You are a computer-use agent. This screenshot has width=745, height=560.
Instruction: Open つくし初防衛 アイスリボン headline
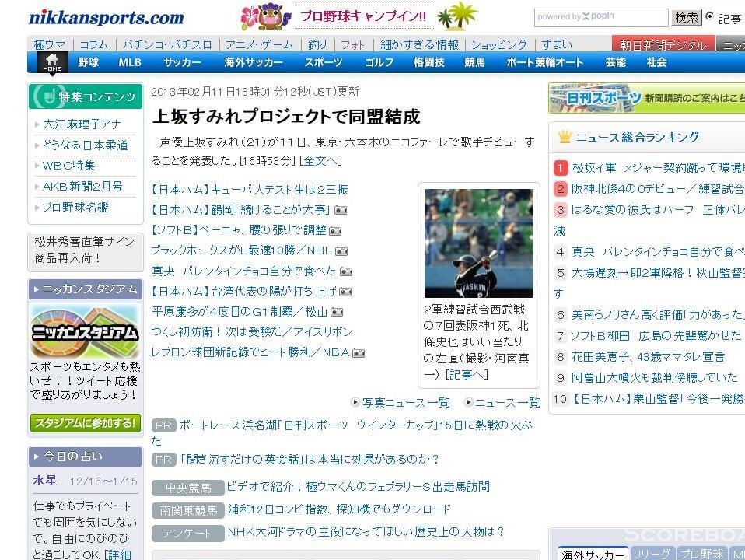point(252,332)
